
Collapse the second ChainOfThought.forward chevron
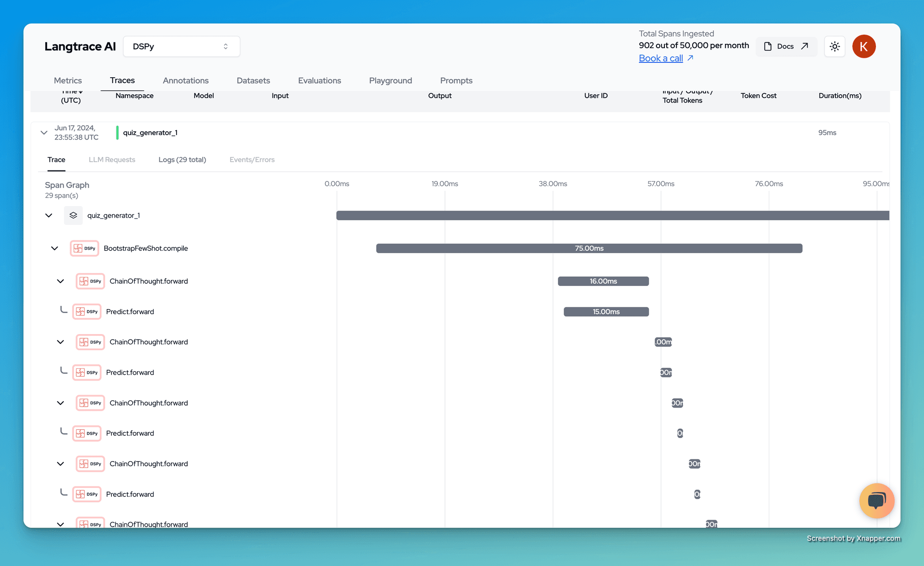61,342
